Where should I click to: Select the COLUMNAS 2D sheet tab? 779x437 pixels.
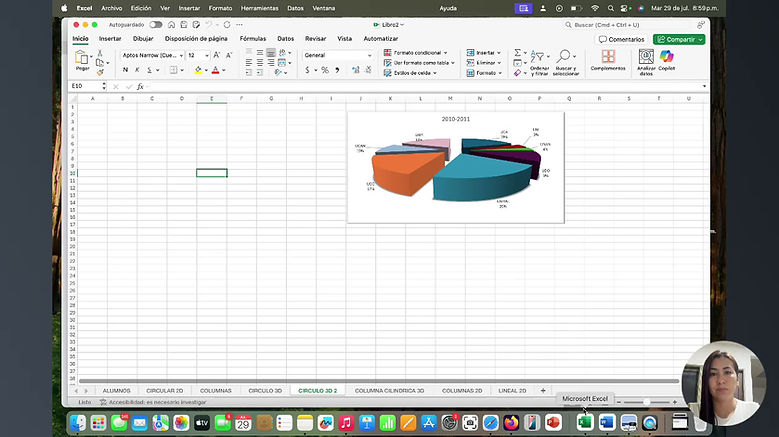[x=462, y=391]
